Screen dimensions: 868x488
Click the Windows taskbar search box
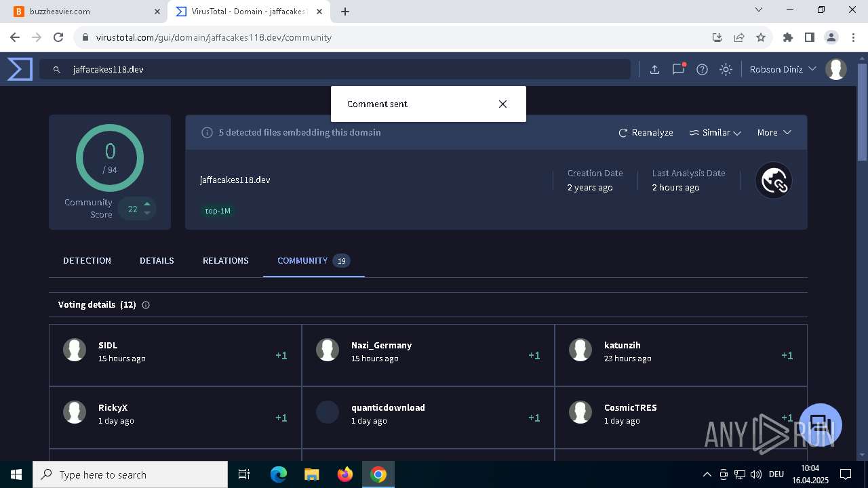pyautogui.click(x=130, y=474)
